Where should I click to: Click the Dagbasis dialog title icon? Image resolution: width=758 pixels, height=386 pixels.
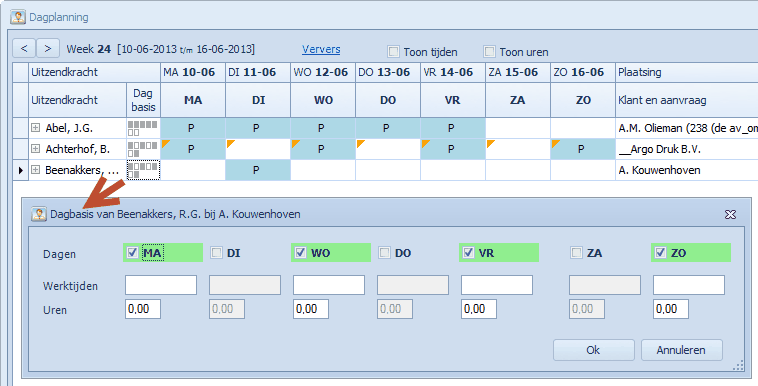39,214
